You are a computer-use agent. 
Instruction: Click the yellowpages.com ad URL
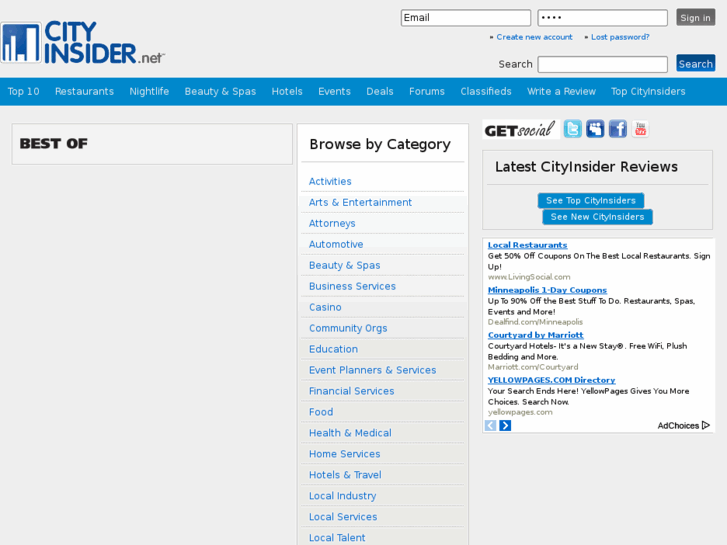pos(520,412)
